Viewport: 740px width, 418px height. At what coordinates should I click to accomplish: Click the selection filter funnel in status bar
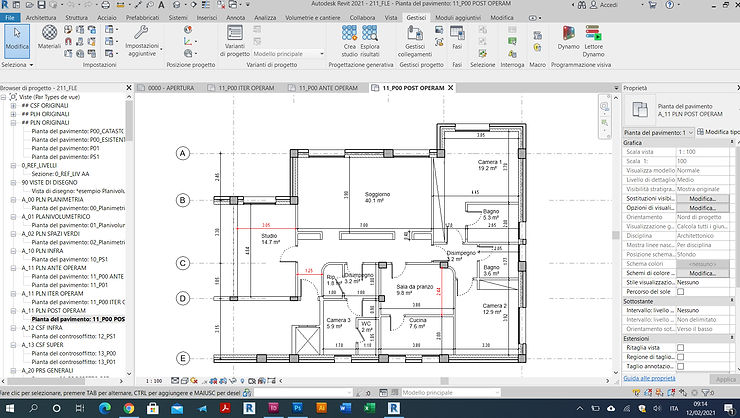706,393
